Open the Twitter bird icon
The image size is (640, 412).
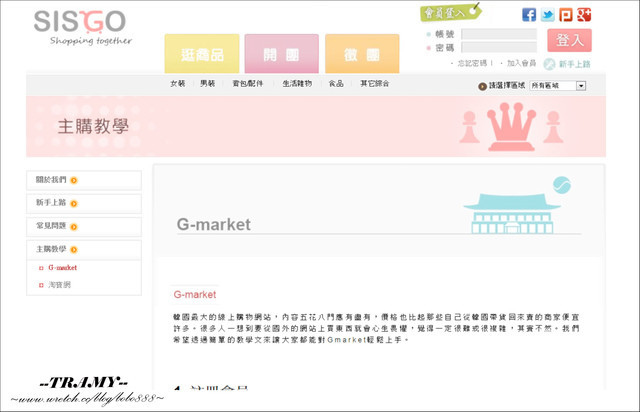(x=547, y=15)
